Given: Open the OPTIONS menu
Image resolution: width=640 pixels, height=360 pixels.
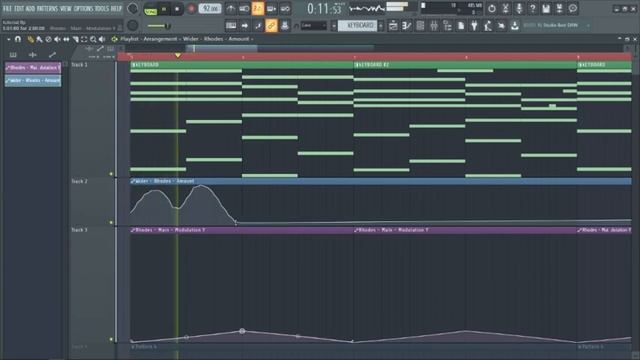Looking at the screenshot, I should tap(84, 8).
